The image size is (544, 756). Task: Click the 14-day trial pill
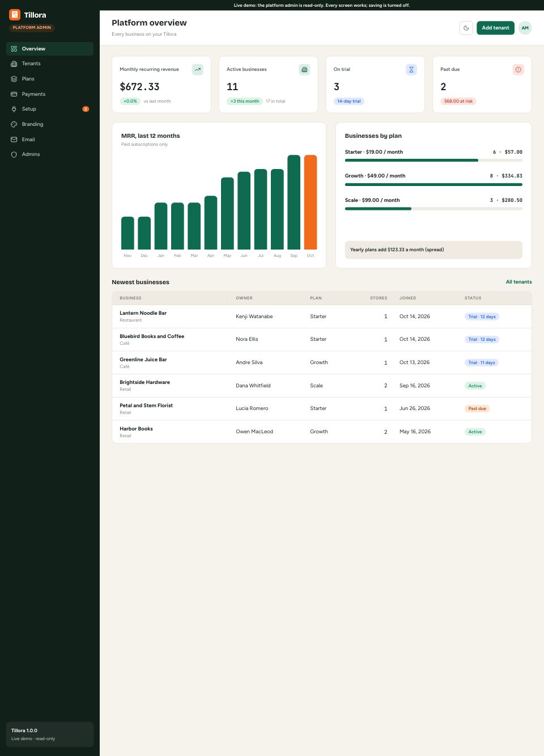pyautogui.click(x=348, y=101)
